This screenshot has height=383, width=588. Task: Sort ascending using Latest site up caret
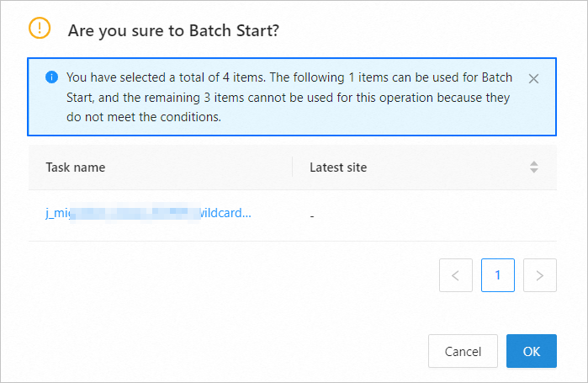tap(534, 163)
